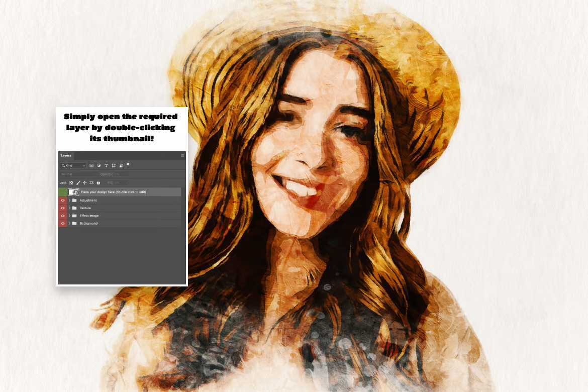This screenshot has width=588, height=392.
Task: Click the lock position icon
Action: (x=84, y=183)
